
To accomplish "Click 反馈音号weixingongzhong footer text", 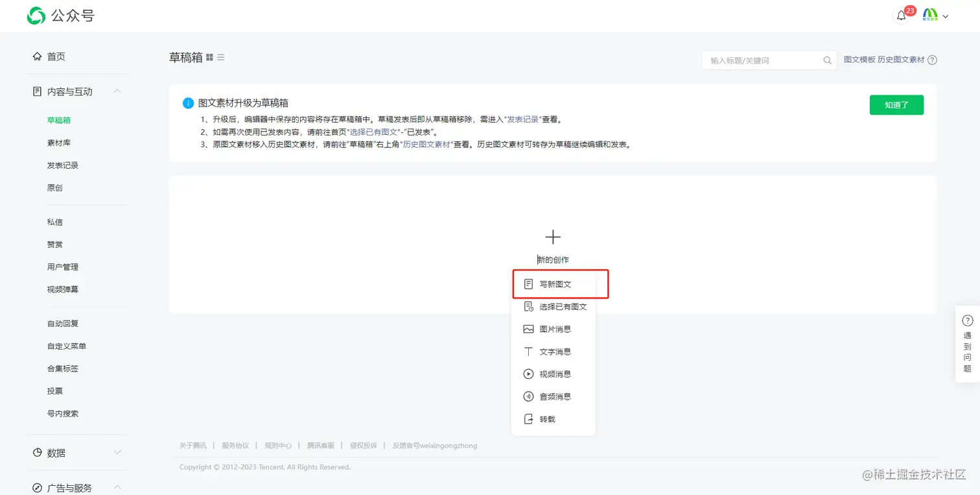I will pos(435,446).
